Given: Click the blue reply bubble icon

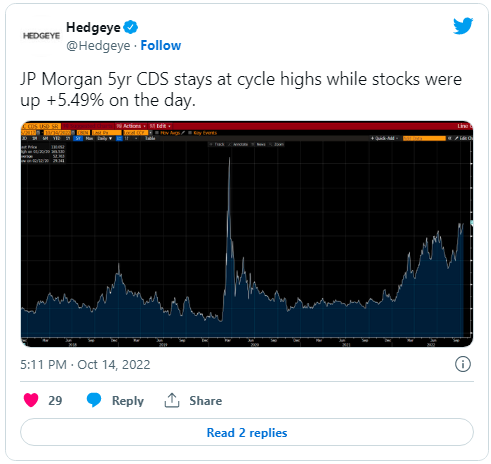Looking at the screenshot, I should [94, 400].
